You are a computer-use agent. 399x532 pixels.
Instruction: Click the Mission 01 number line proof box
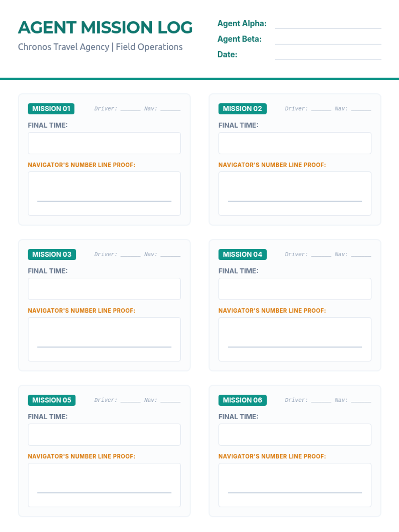point(104,194)
